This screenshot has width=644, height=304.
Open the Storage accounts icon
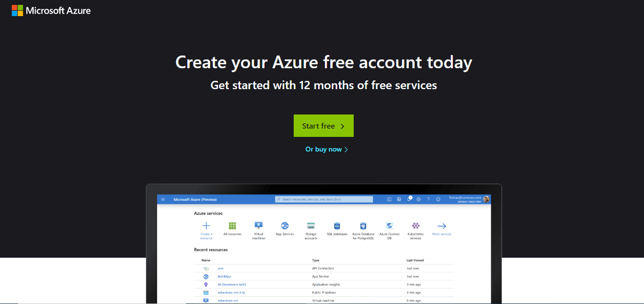pos(311,226)
